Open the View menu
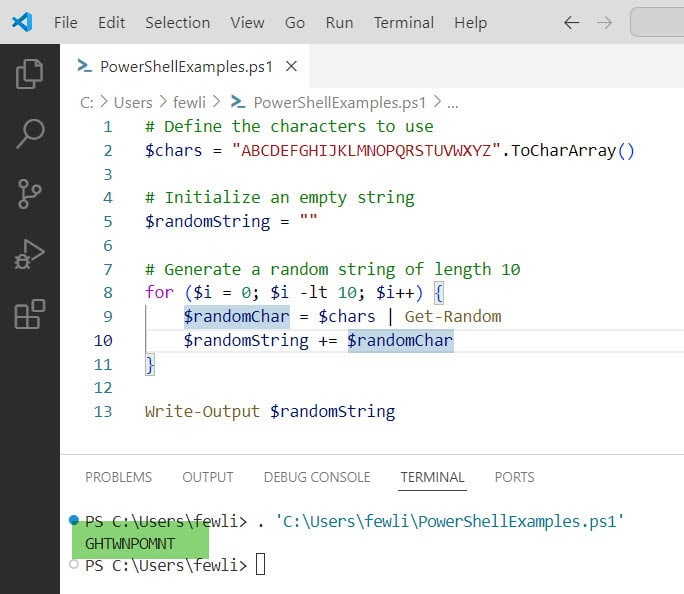684x594 pixels. [247, 23]
